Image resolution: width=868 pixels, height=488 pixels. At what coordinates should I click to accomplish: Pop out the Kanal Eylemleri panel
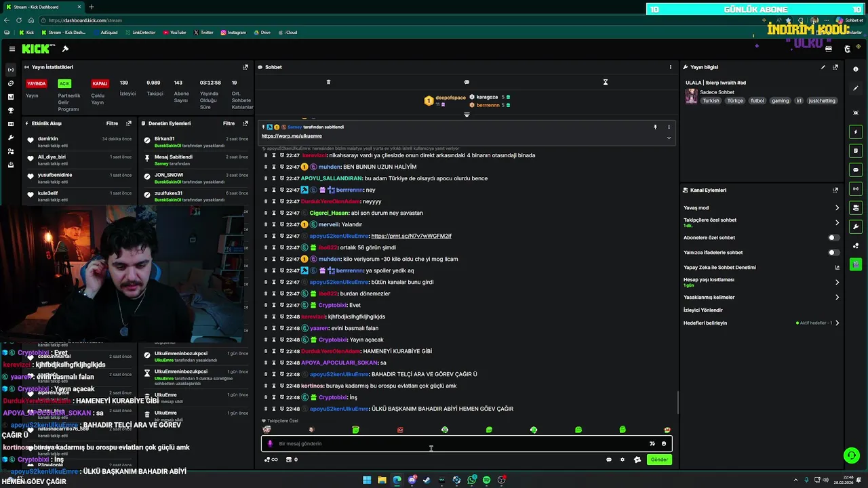coord(835,190)
